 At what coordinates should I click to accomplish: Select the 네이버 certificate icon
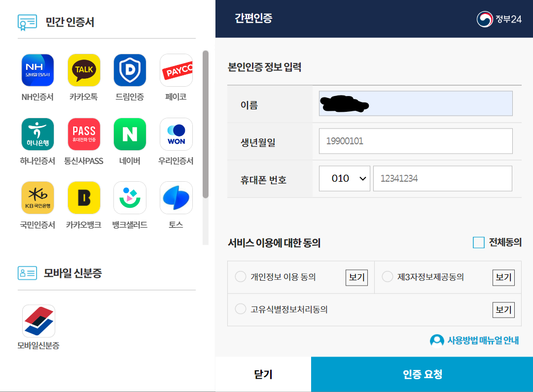130,133
